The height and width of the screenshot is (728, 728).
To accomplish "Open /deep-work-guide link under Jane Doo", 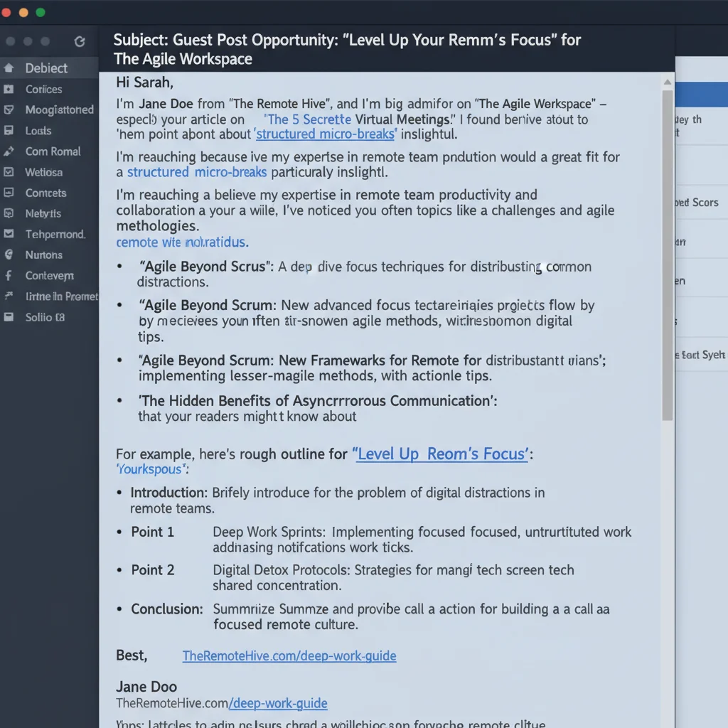I will click(278, 703).
